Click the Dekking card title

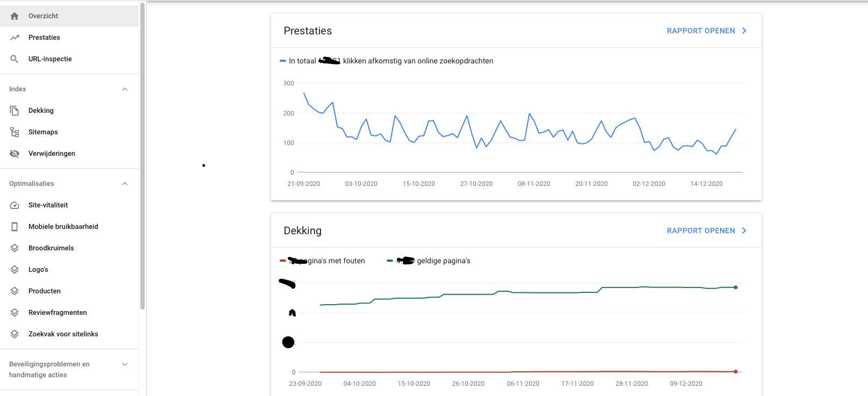pyautogui.click(x=303, y=231)
